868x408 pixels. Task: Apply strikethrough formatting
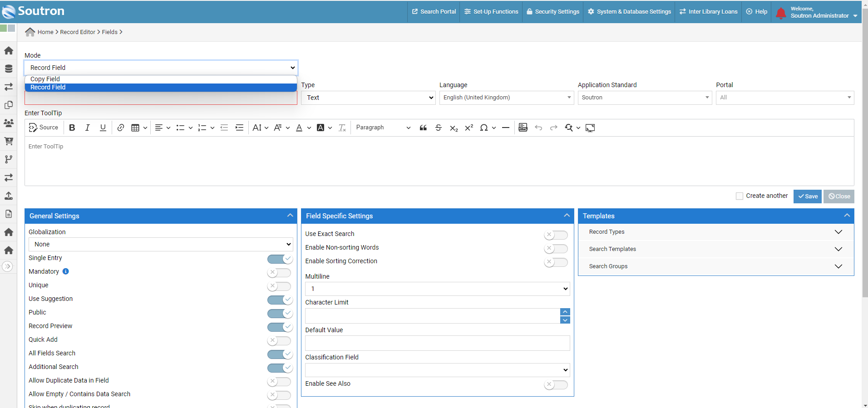click(x=439, y=128)
